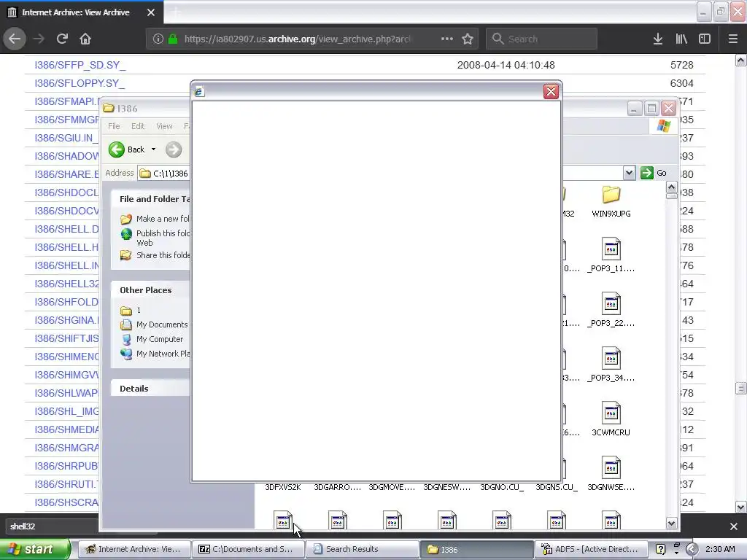Show Firefox library icon

681,39
